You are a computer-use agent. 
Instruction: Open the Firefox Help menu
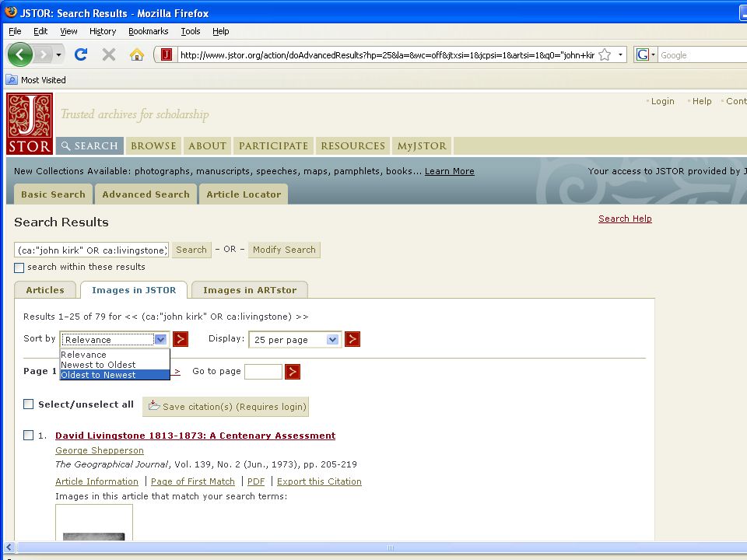coord(220,31)
